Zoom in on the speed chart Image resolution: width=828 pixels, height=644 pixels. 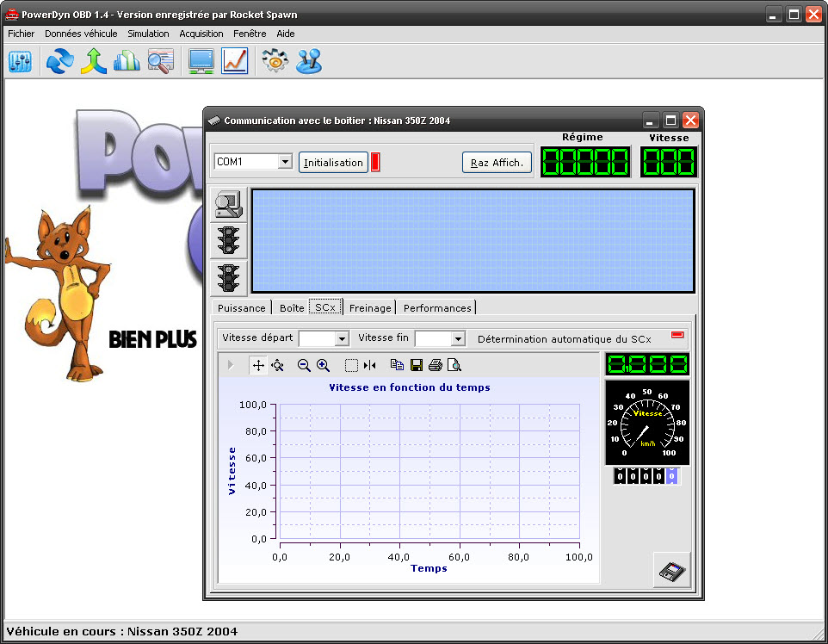pyautogui.click(x=324, y=365)
